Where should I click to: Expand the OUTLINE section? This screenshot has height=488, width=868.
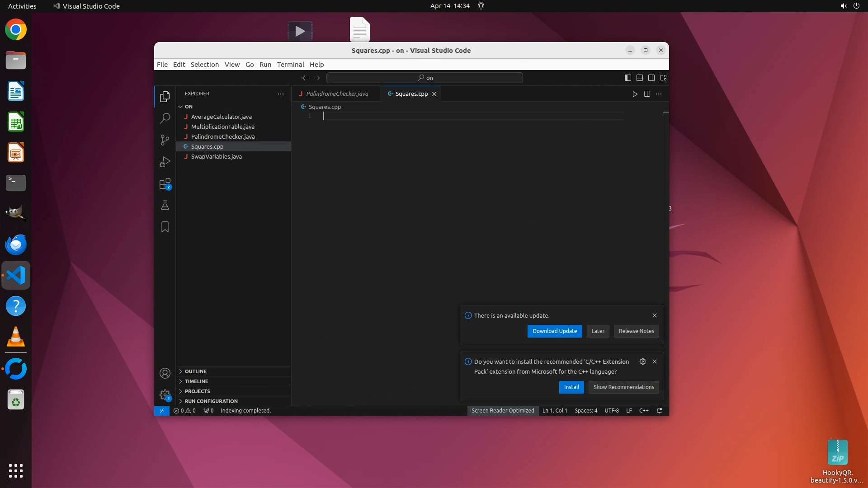[195, 371]
